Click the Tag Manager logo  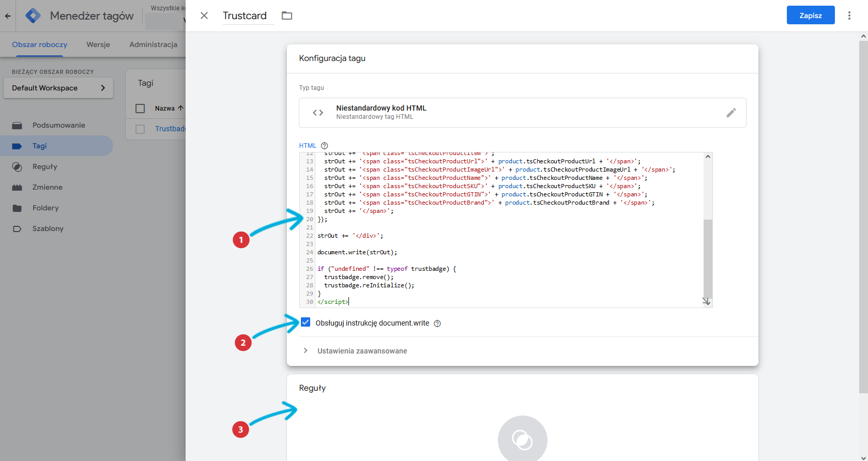point(33,16)
